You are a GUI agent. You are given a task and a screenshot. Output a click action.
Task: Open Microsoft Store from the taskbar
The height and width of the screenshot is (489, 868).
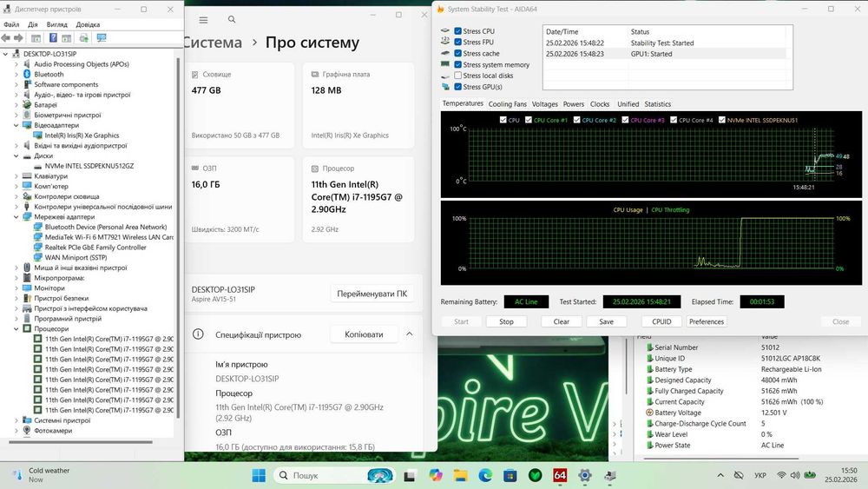coord(510,475)
